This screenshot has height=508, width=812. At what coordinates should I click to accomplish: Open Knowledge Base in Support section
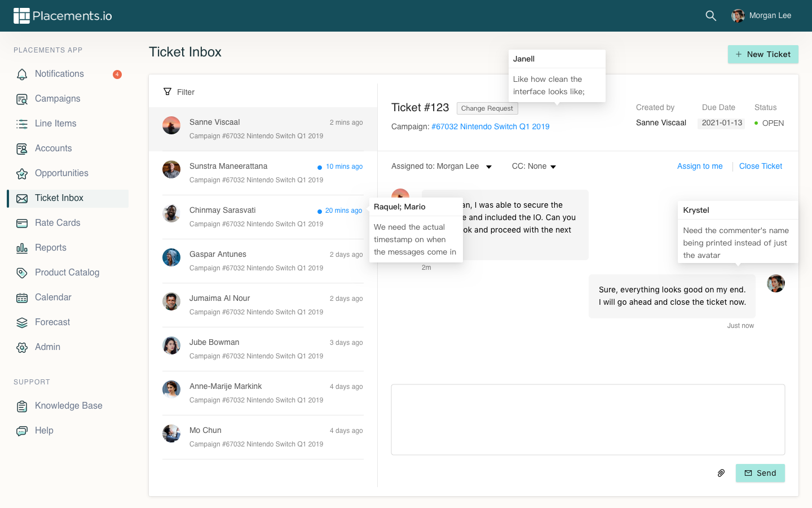[x=68, y=406]
